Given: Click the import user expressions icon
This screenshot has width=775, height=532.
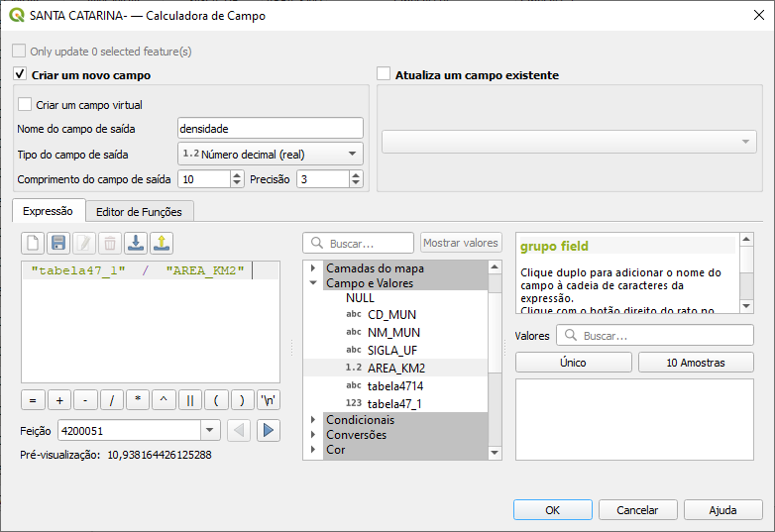Looking at the screenshot, I should [x=136, y=243].
